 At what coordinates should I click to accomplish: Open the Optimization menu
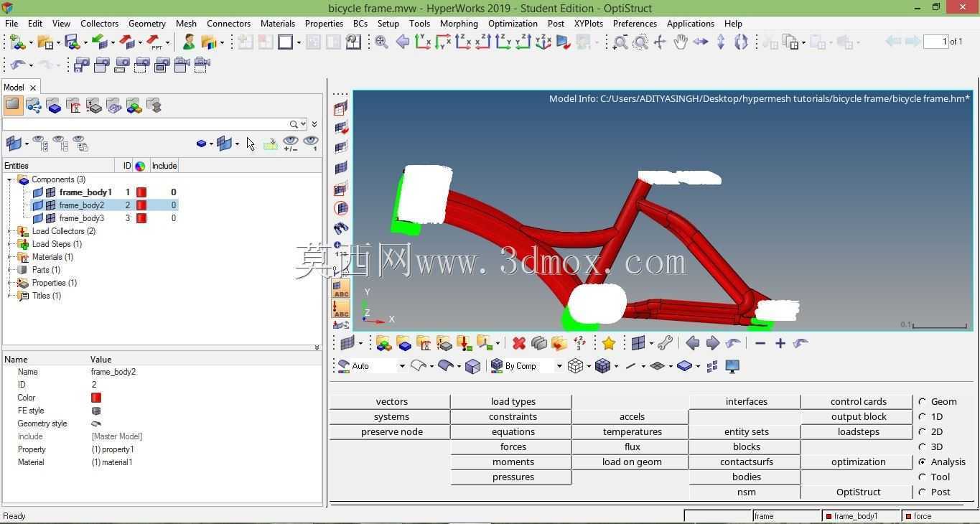point(513,23)
